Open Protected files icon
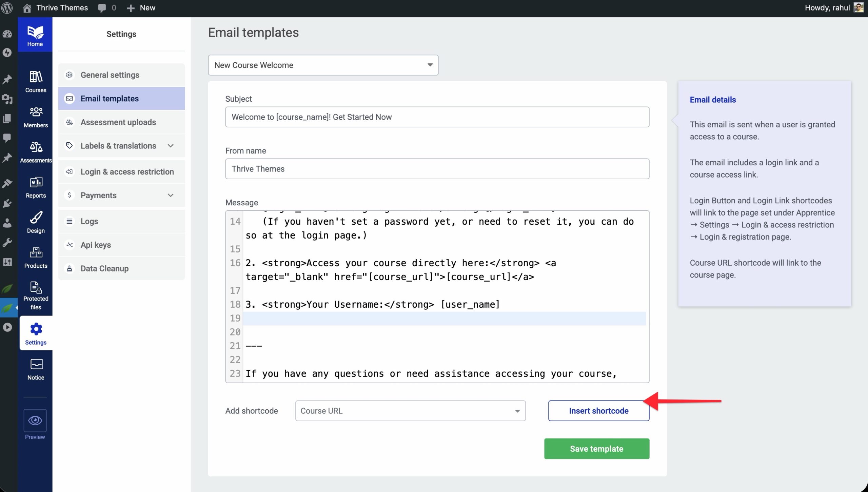Viewport: 868px width, 492px height. point(36,288)
